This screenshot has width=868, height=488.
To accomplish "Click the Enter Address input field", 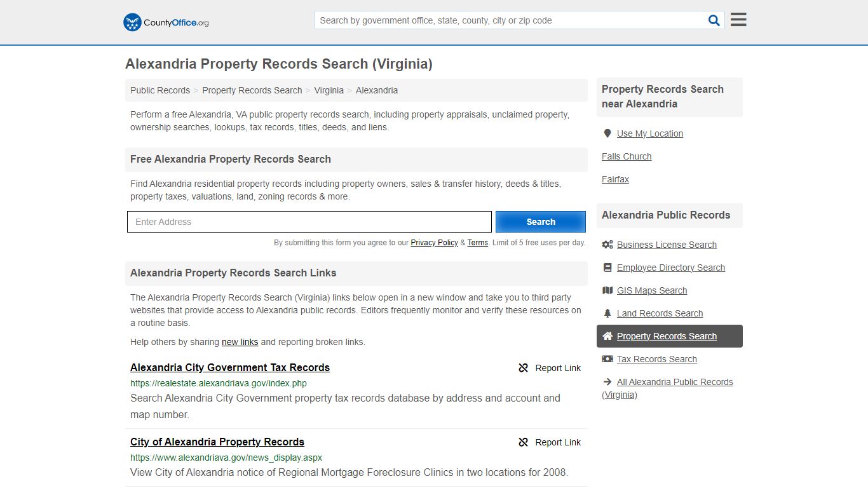I will pyautogui.click(x=309, y=222).
